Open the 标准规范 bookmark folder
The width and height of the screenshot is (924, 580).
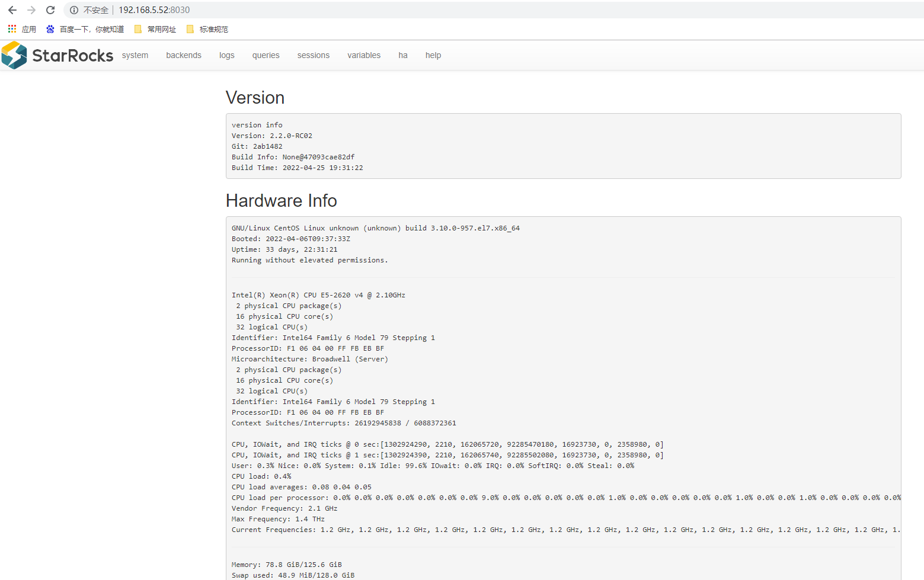[x=207, y=29]
